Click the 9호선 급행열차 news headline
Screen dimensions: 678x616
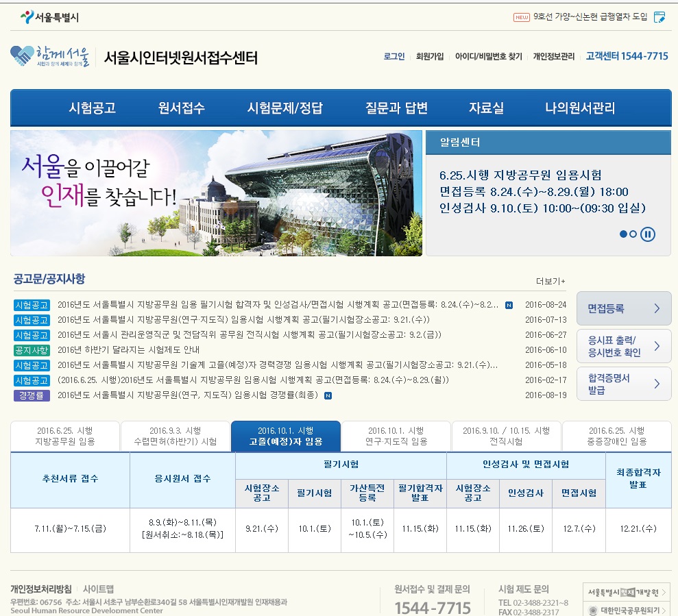pyautogui.click(x=590, y=17)
